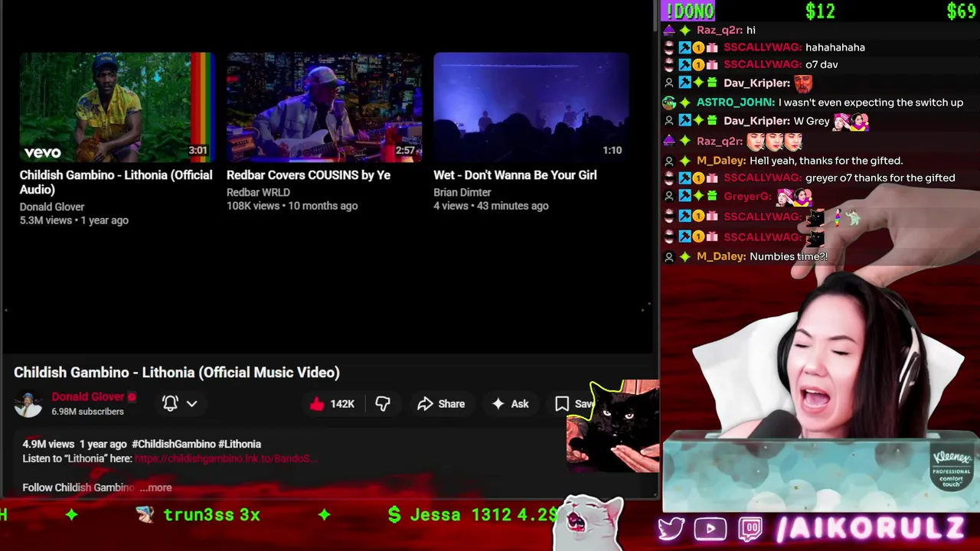Viewport: 980px width, 551px height.
Task: Click M_Daley in the Hell yeah message
Action: [720, 161]
